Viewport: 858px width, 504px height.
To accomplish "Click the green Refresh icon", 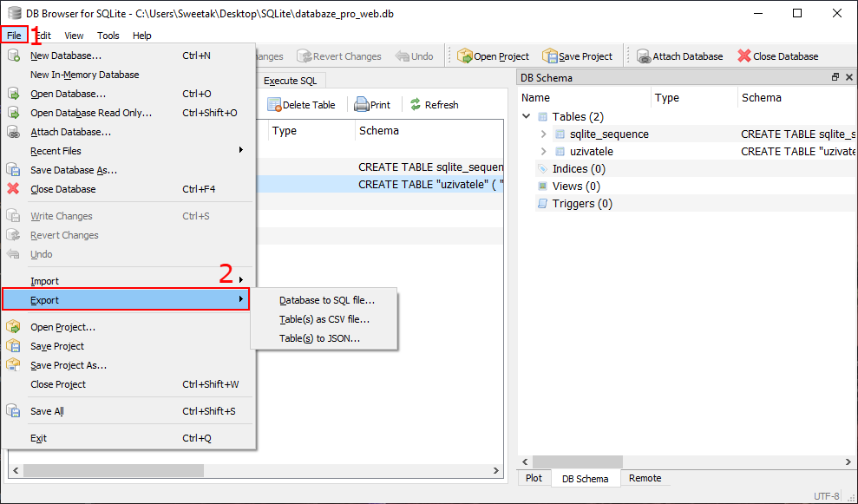I will (x=416, y=104).
